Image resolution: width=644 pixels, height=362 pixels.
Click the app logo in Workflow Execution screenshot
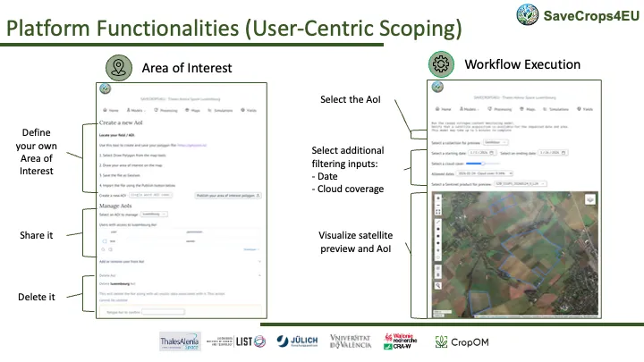[x=437, y=87]
